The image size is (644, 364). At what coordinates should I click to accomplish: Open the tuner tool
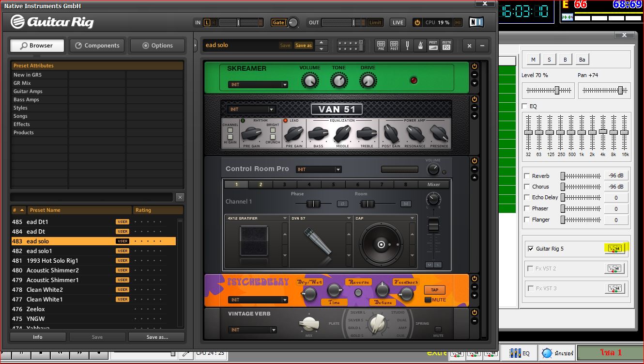pyautogui.click(x=407, y=45)
